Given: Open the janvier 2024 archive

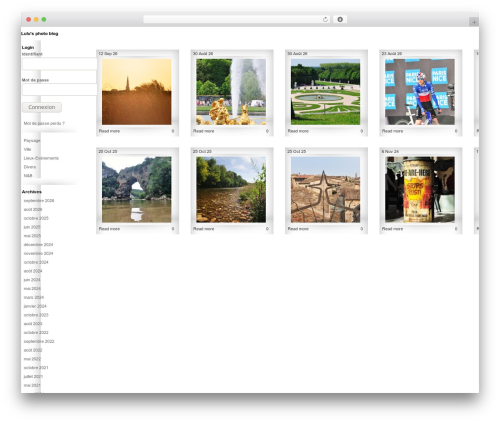Looking at the screenshot, I should click(35, 306).
